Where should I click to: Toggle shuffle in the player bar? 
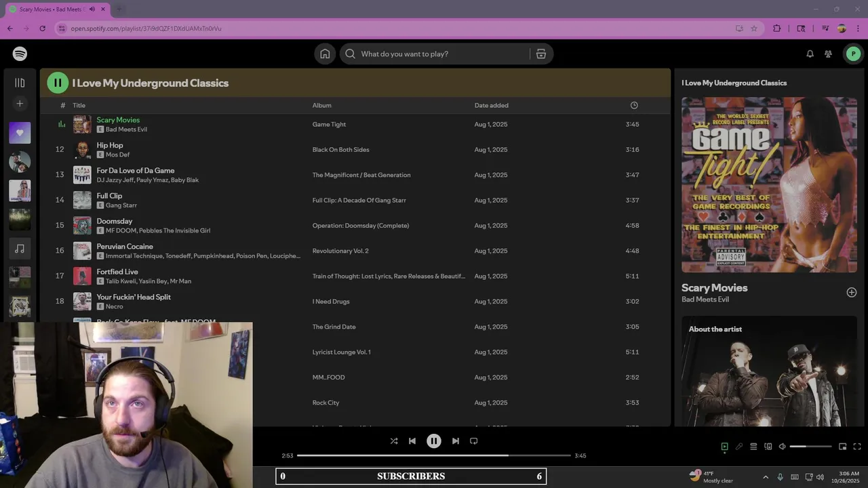[x=394, y=441]
